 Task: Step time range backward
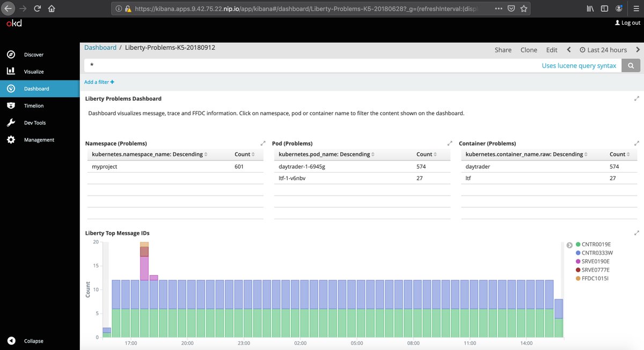[569, 49]
